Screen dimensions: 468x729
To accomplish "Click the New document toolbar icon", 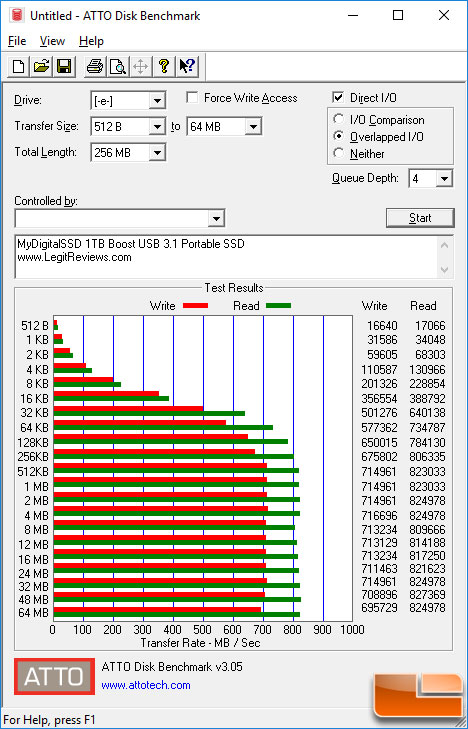I will tap(19, 66).
